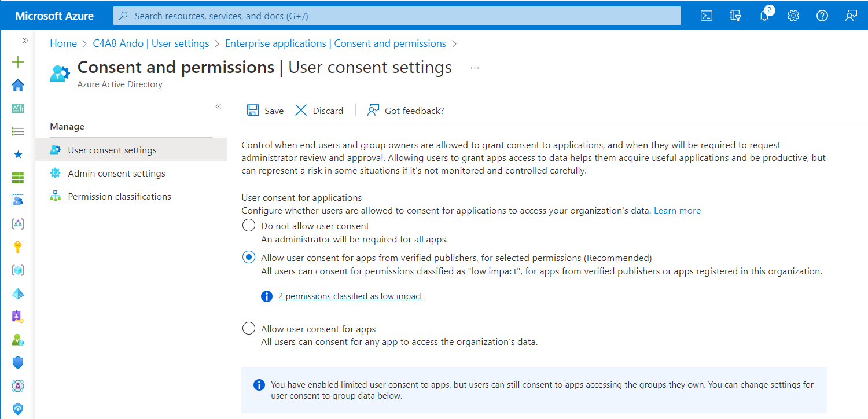
Task: Select Allow user consent for apps
Action: tap(249, 329)
